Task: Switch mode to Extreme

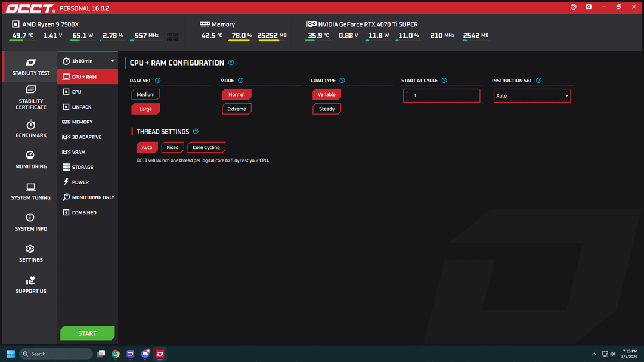Action: [x=237, y=109]
